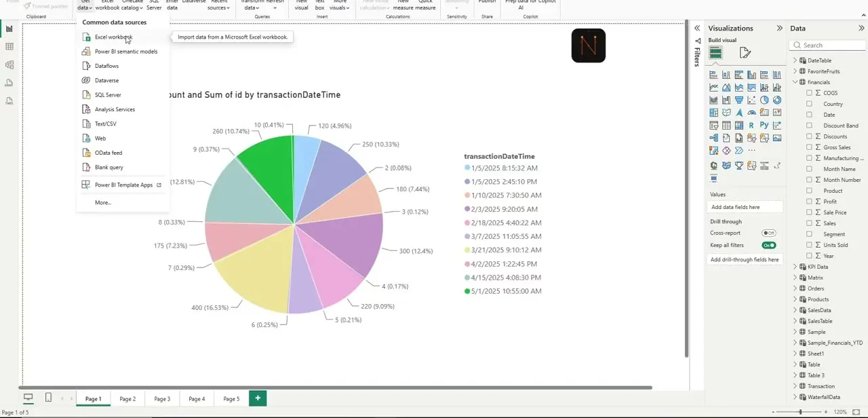Collapse the Visualizations pane with chevrons
Image resolution: width=868 pixels, height=418 pixels.
pyautogui.click(x=779, y=28)
